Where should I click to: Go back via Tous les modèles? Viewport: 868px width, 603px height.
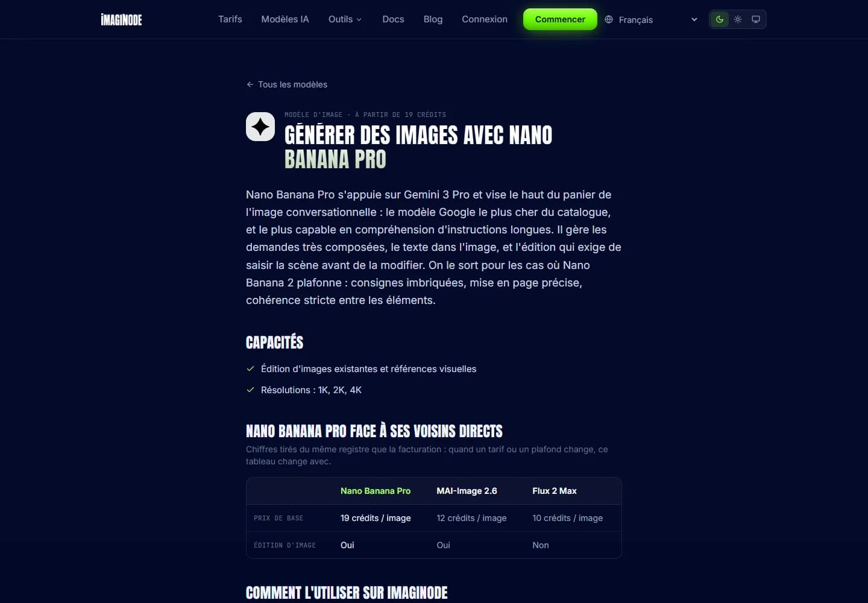(x=287, y=84)
